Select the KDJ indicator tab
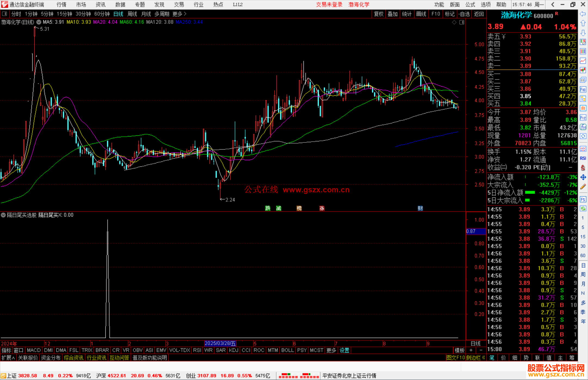Screen dimensions: 588x380 (234, 350)
